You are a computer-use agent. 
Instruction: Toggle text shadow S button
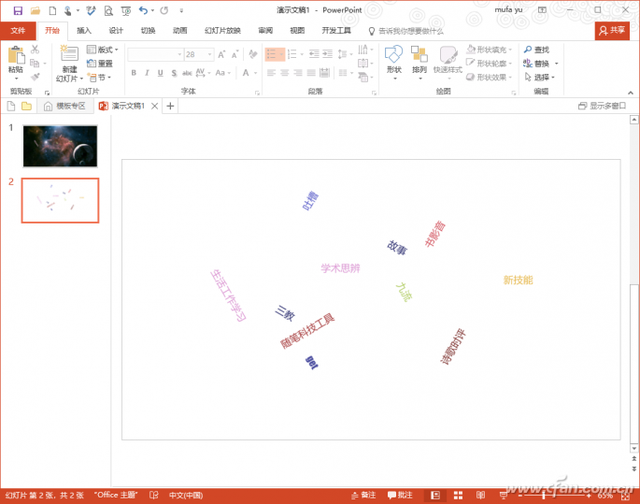tap(174, 73)
